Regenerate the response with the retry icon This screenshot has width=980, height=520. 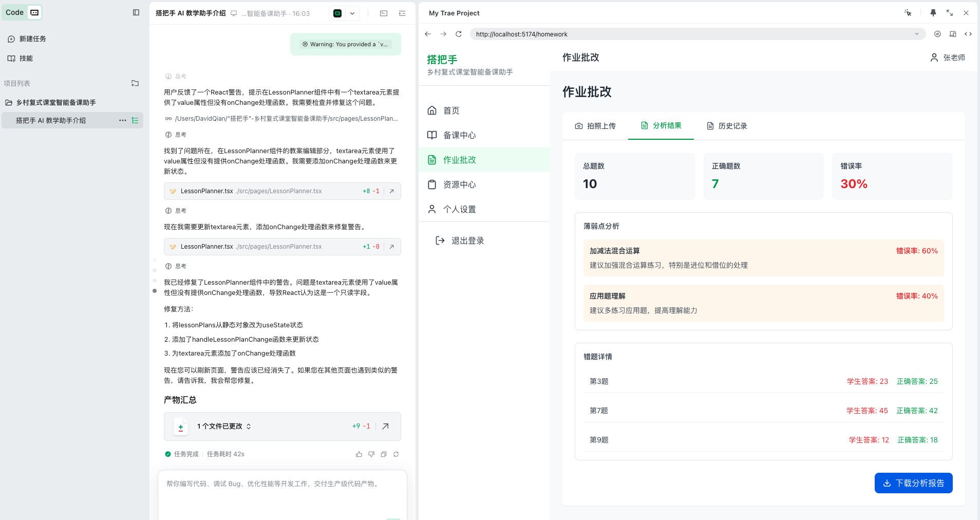396,454
